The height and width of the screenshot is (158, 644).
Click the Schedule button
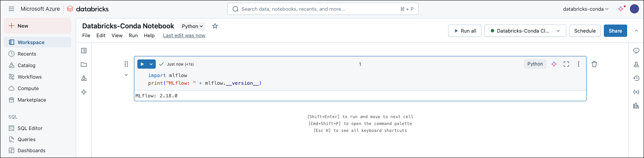585,31
